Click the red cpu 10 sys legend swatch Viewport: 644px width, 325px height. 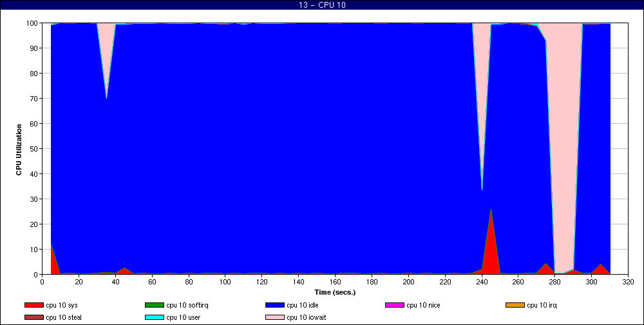pos(33,305)
